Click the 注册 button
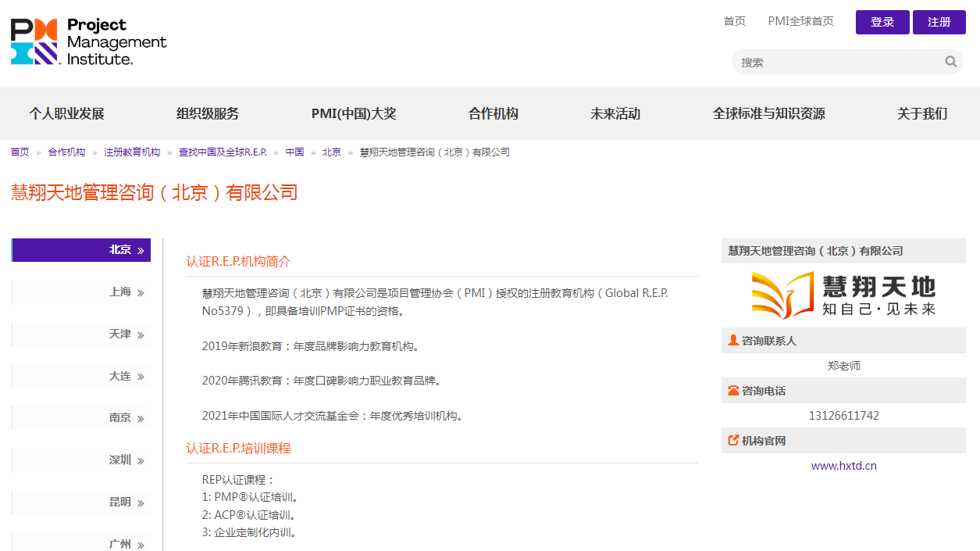This screenshot has width=980, height=551. point(939,22)
